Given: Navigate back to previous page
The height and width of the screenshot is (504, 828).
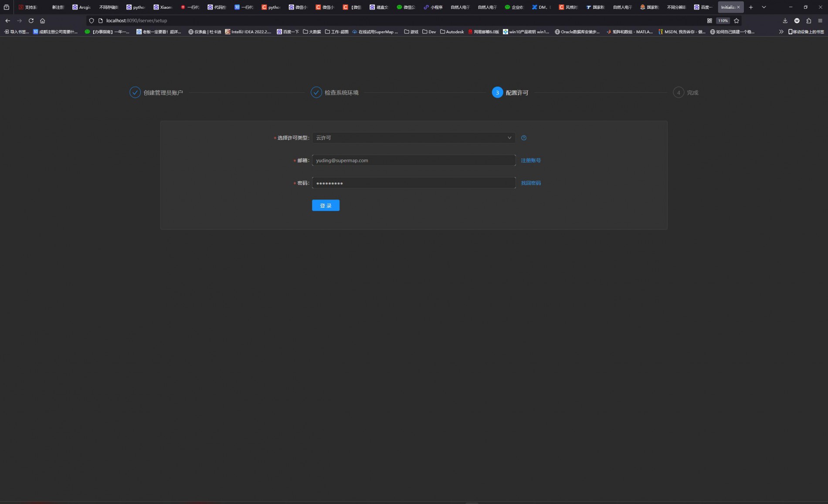Looking at the screenshot, I should point(7,20).
